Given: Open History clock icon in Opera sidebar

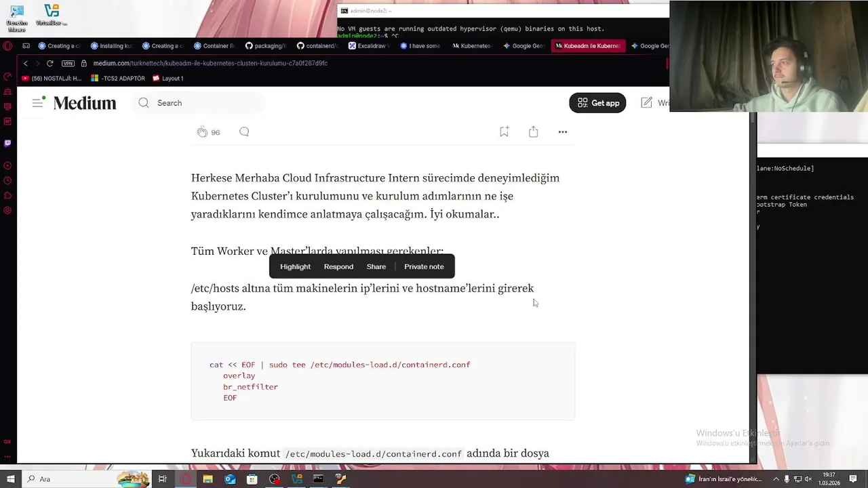Looking at the screenshot, I should (x=7, y=180).
